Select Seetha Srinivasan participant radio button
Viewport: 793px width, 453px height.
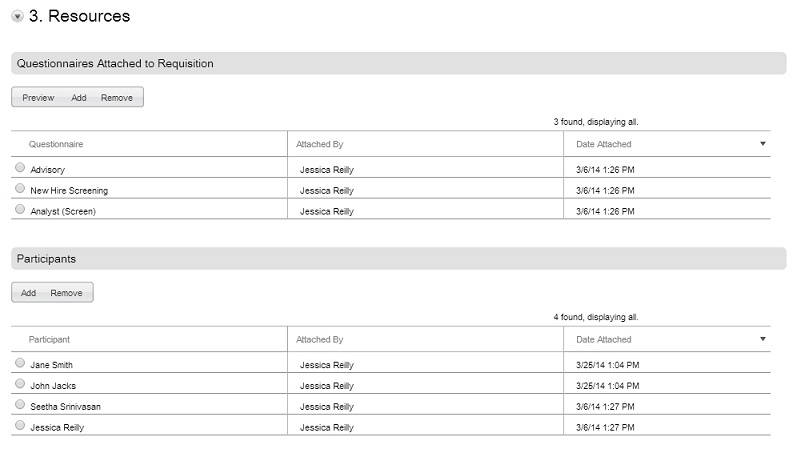(20, 404)
